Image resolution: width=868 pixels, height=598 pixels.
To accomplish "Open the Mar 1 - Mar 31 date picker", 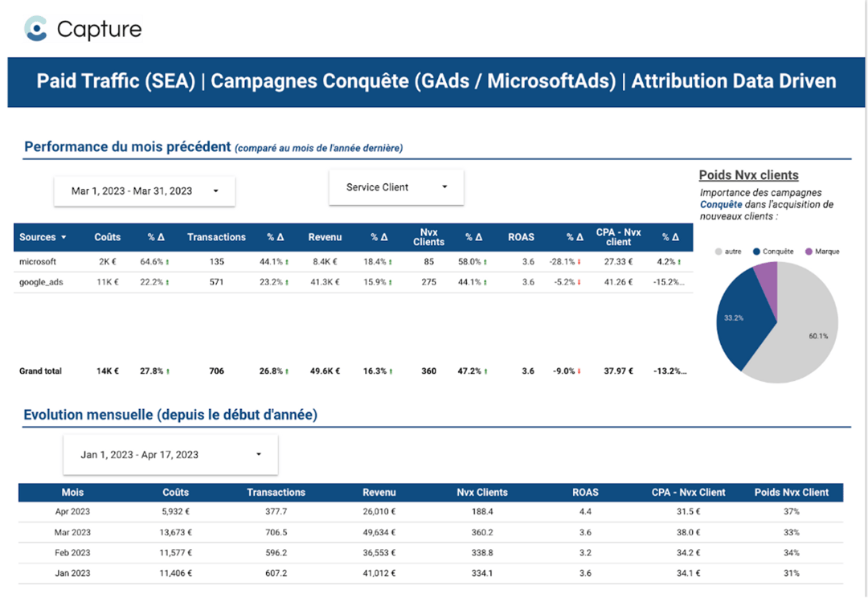I will tap(145, 190).
